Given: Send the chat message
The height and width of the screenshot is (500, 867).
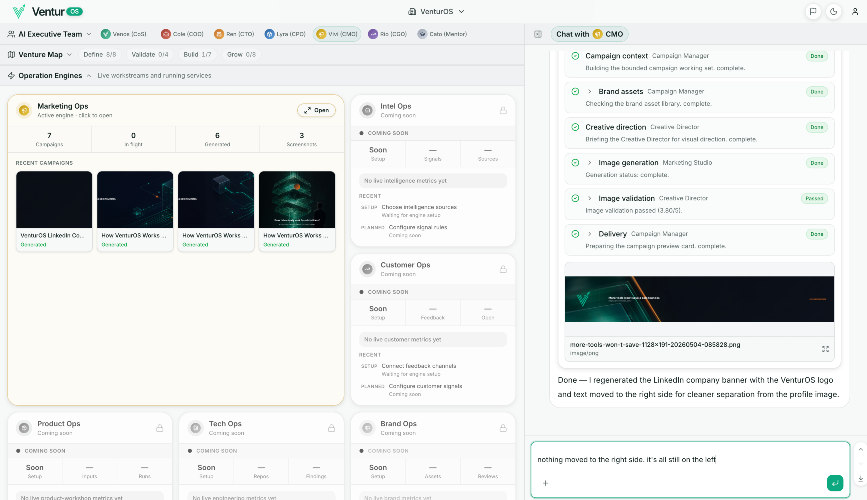Looking at the screenshot, I should (x=835, y=483).
